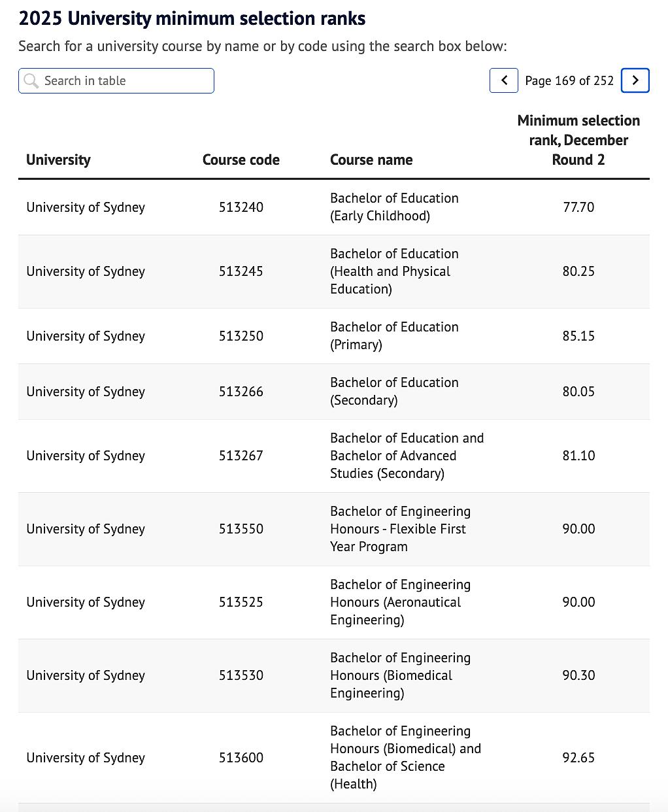Click Bachelor of Education (Secondary) course name
The width and height of the screenshot is (668, 812).
[394, 391]
